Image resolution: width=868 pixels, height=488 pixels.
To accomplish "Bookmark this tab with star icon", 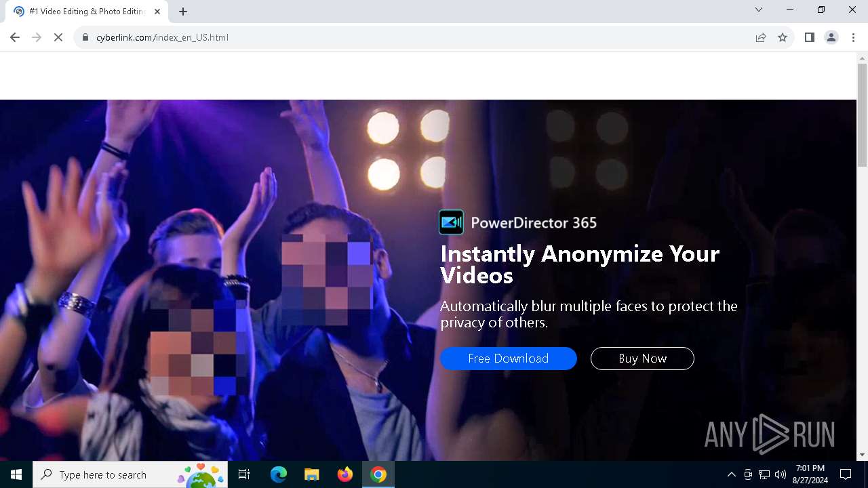I will click(x=783, y=37).
